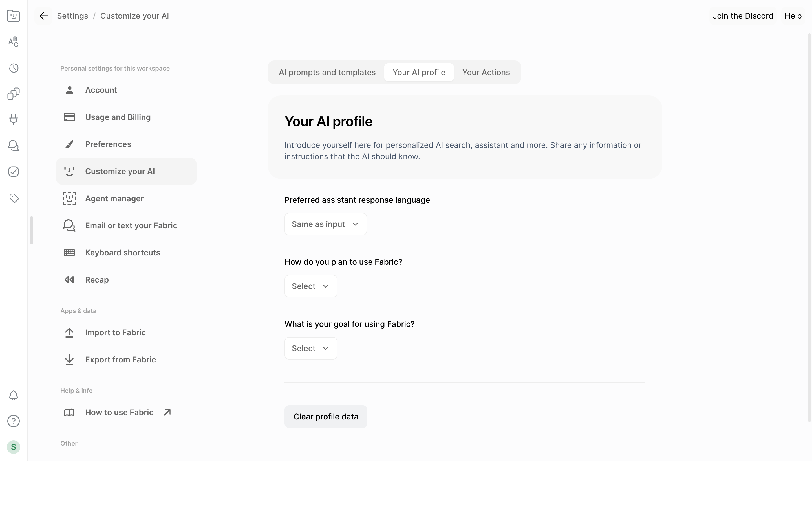812x508 pixels.
Task: Click Settings breadcrumb link
Action: click(x=72, y=16)
